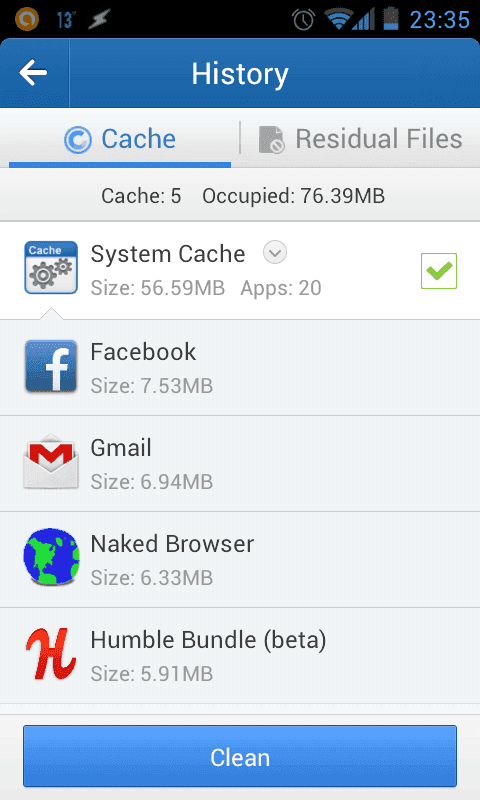Tap the System Cache gear icon

coord(51,268)
